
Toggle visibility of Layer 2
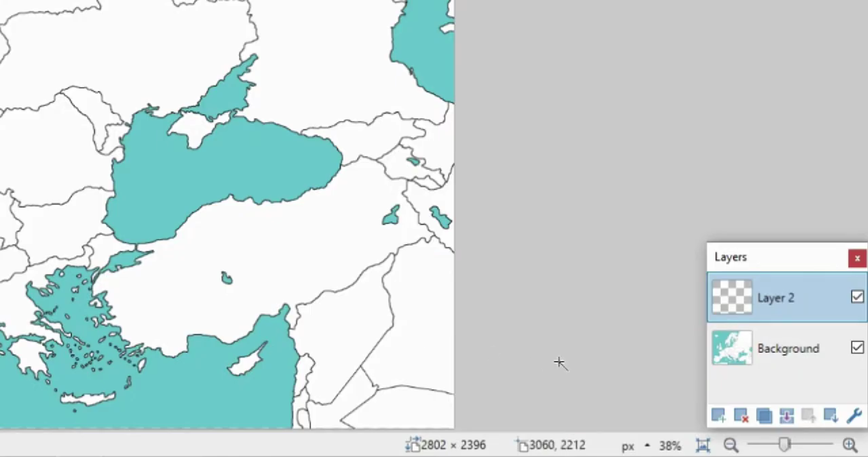(x=857, y=297)
